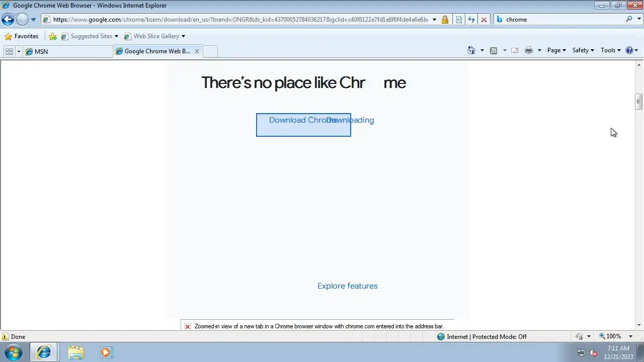Switch to the MSN tab
The image size is (644, 362).
click(68, 51)
